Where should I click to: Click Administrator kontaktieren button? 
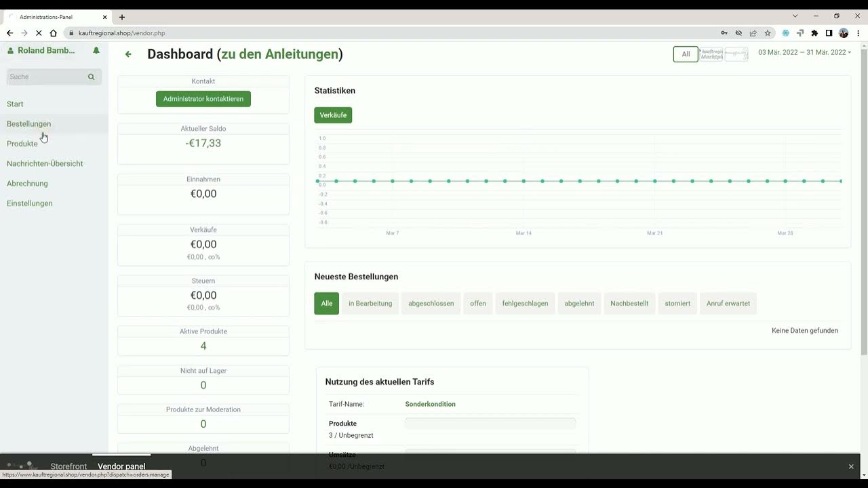click(203, 99)
